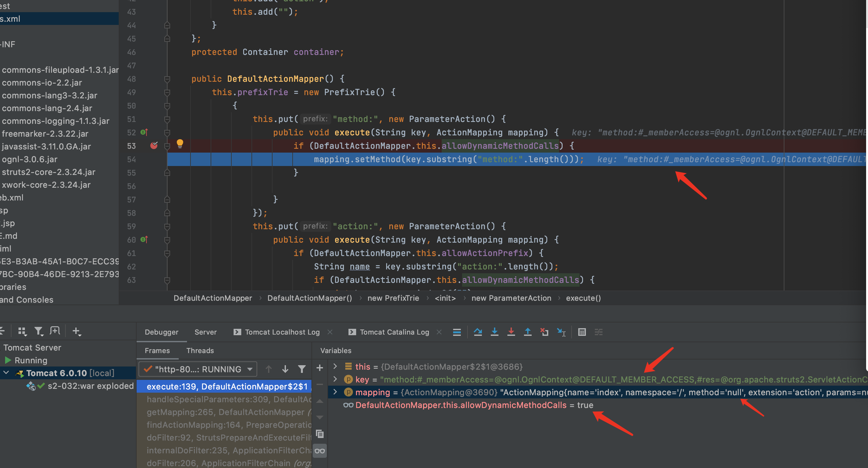Select xwork-core-2.3.24.jar in project tree
This screenshot has width=868, height=468.
[46, 185]
